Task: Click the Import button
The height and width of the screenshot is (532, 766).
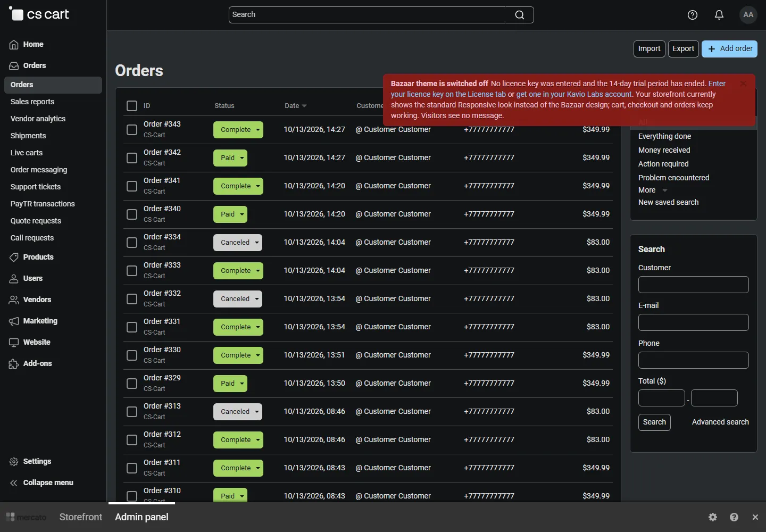Action: point(649,49)
